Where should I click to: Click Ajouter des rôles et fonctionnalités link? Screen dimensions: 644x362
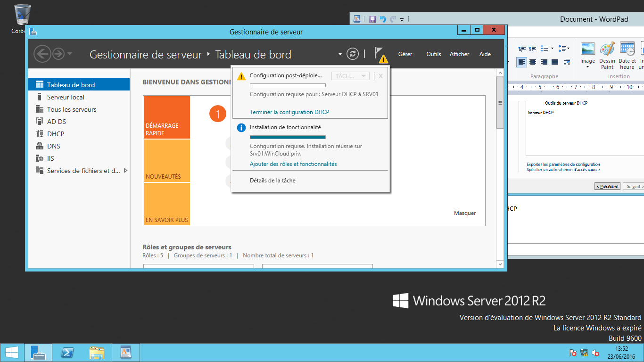click(293, 164)
